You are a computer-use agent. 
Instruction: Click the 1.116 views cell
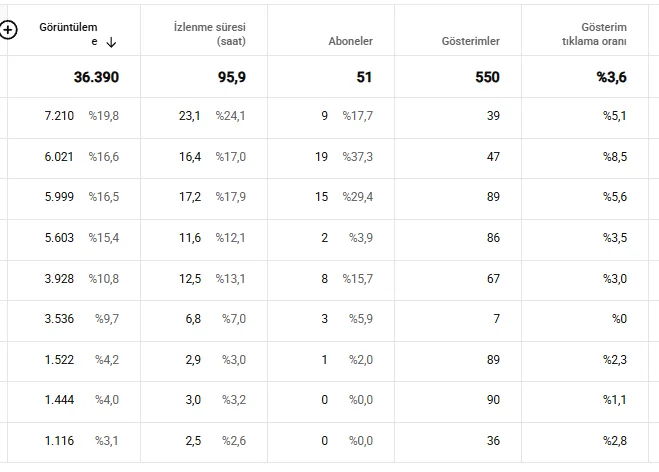click(74, 440)
